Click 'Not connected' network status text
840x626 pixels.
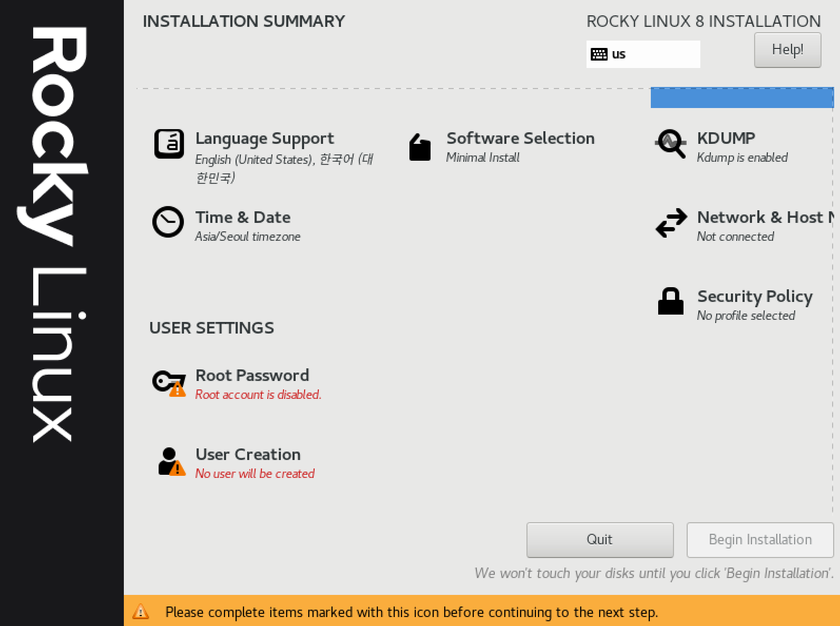coord(736,237)
